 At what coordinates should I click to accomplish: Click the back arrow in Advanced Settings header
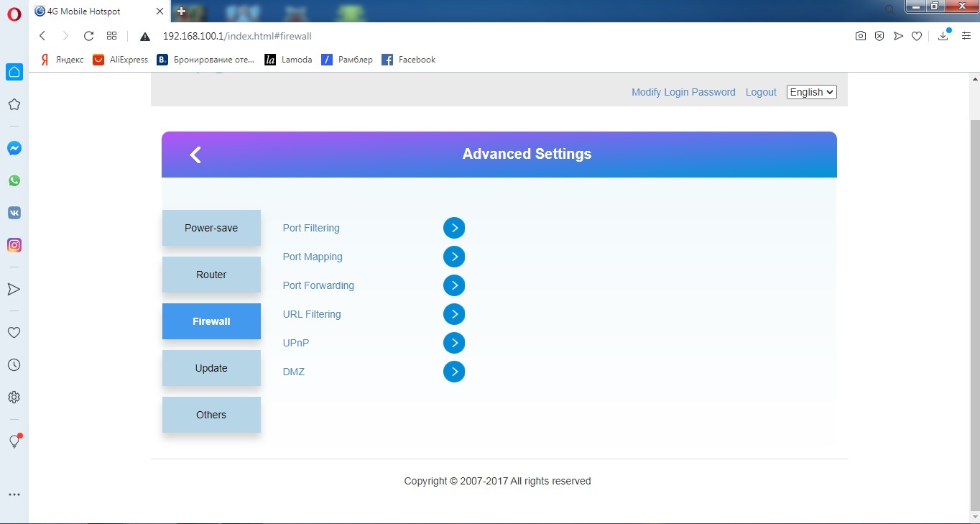195,155
